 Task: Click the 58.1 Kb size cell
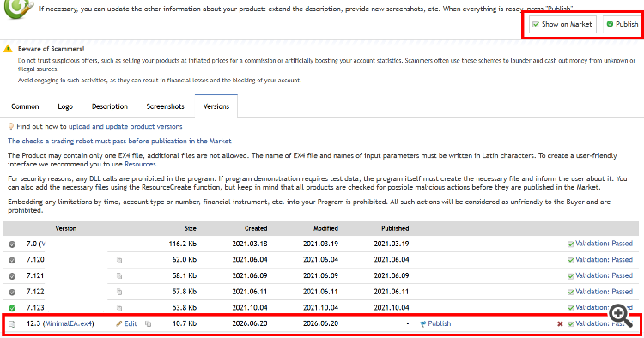click(185, 275)
